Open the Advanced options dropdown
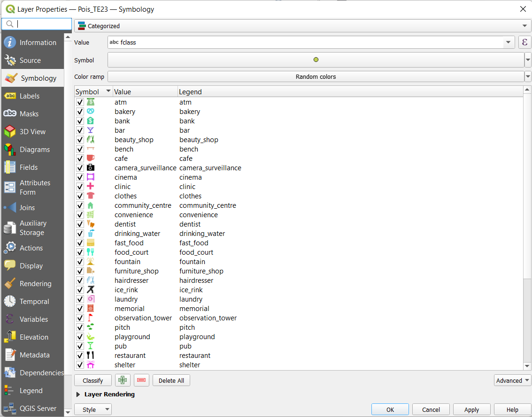The width and height of the screenshot is (532, 417). tap(512, 380)
